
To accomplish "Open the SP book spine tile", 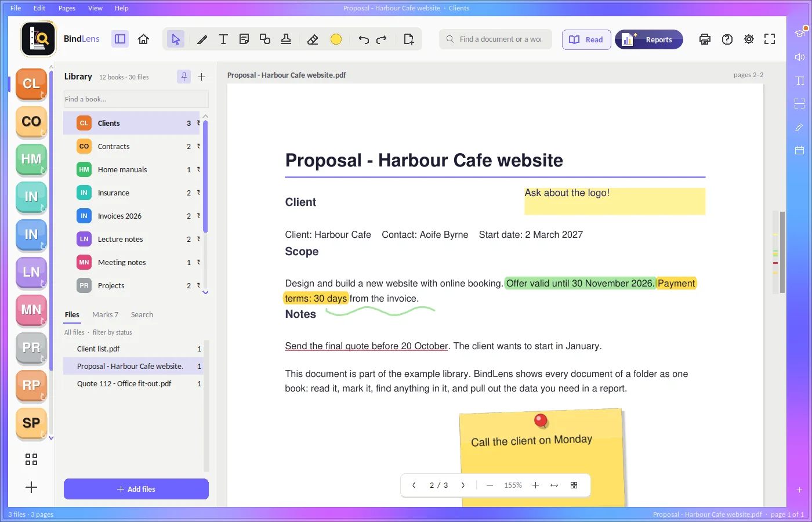I will point(31,423).
